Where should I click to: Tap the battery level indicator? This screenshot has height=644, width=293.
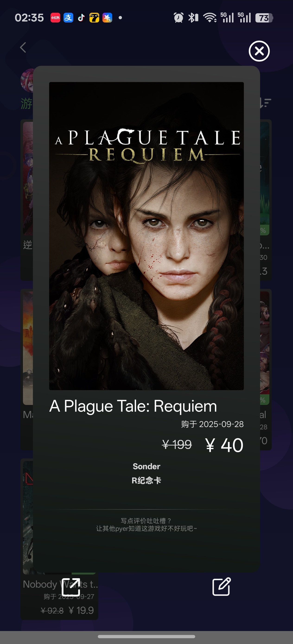pyautogui.click(x=264, y=18)
